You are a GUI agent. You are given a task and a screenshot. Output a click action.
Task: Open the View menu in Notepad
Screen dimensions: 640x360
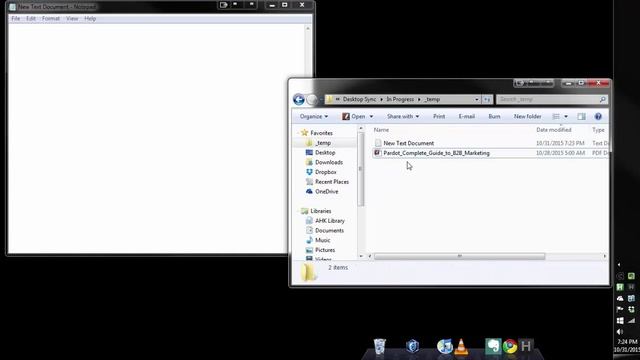(72, 19)
